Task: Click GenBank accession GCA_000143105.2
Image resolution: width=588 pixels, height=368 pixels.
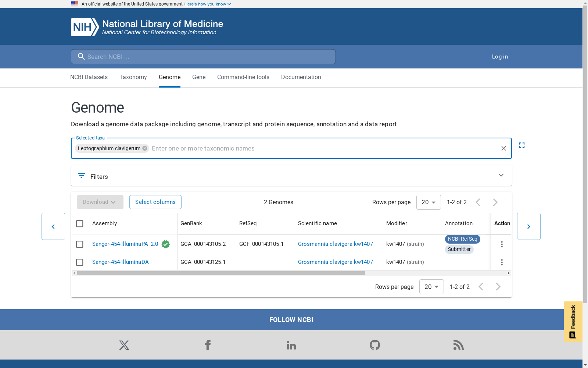Action: [203, 244]
